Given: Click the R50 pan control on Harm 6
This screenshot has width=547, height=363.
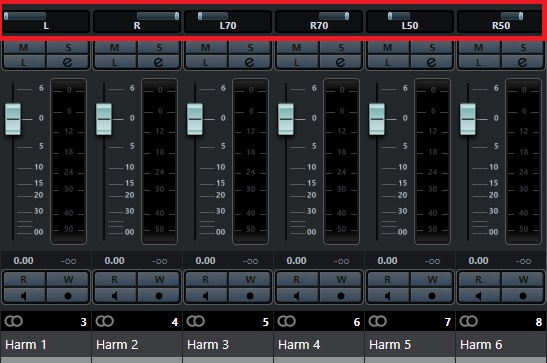Looking at the screenshot, I should pyautogui.click(x=501, y=22).
